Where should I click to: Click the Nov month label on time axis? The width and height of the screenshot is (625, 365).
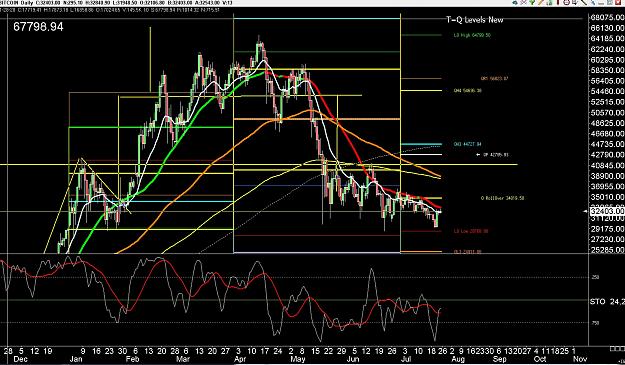[580, 359]
